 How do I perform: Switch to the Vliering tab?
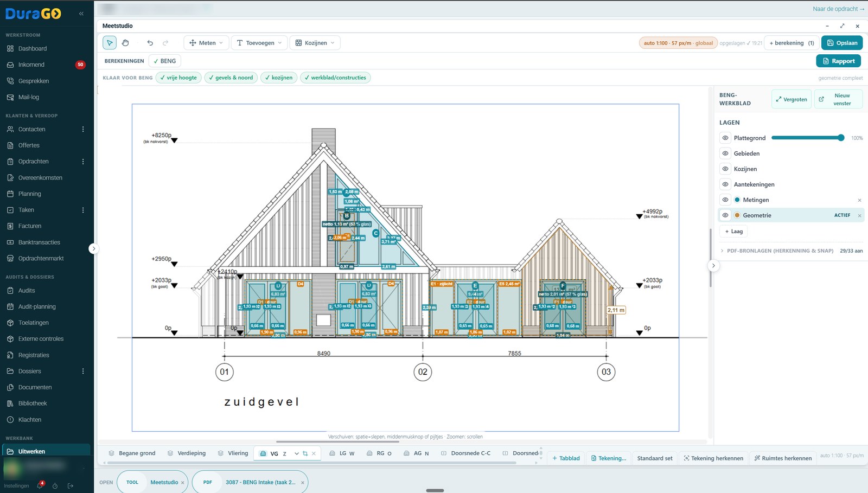click(233, 453)
